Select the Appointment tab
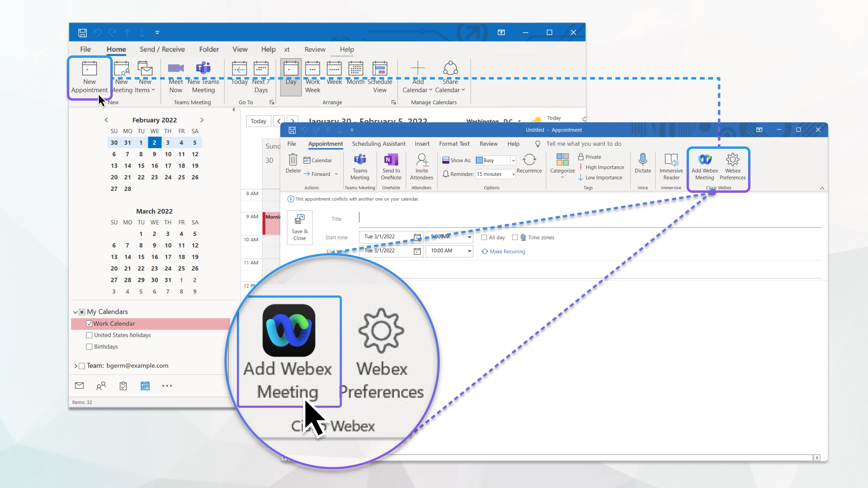 [326, 144]
